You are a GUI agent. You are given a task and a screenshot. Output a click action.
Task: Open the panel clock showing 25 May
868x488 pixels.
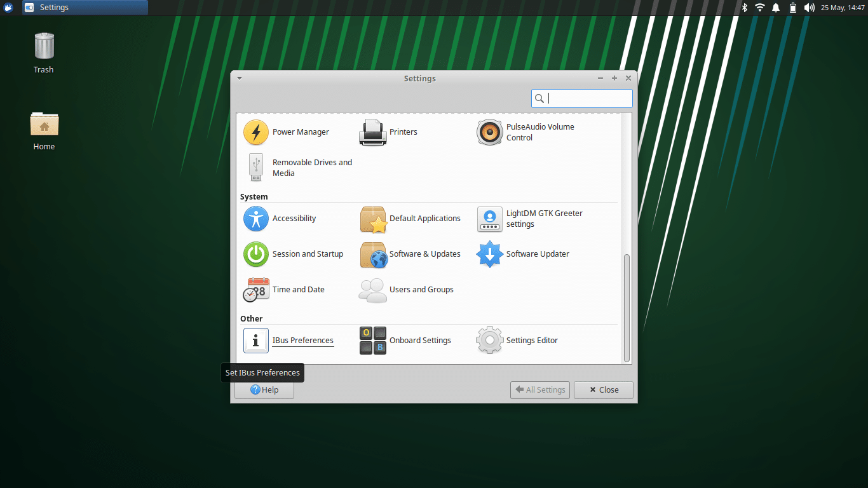(x=843, y=8)
